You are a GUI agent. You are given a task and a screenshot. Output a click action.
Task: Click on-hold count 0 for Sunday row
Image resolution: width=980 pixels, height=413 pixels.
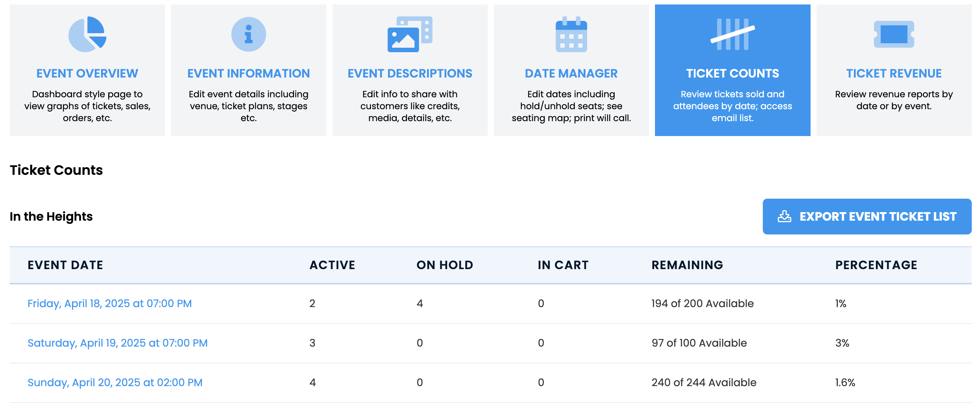419,382
